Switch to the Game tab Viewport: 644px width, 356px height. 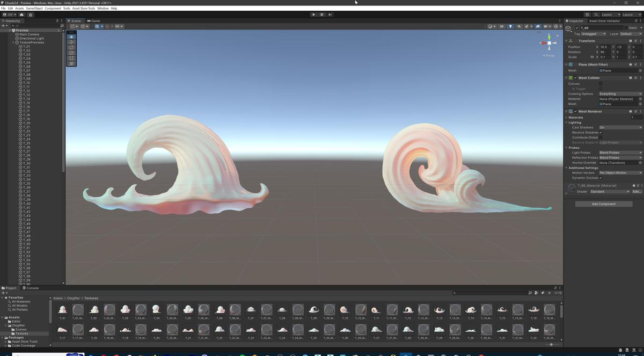click(94, 21)
